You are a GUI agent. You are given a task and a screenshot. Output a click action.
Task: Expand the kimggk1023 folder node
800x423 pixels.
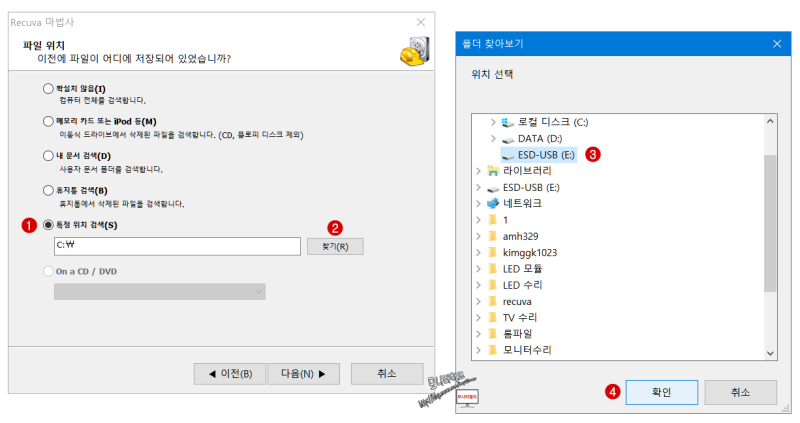pyautogui.click(x=478, y=253)
